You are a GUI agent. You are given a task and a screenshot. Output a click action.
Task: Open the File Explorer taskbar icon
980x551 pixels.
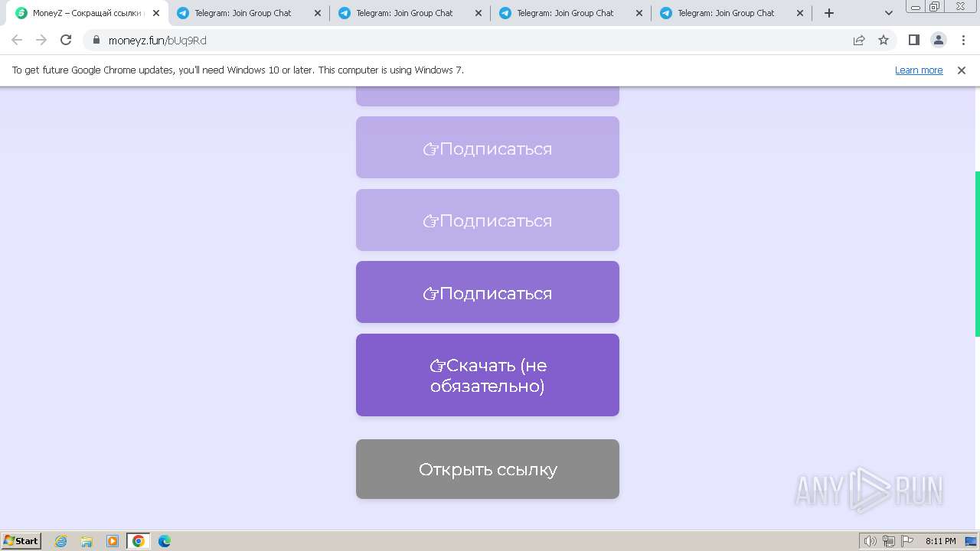coord(87,541)
